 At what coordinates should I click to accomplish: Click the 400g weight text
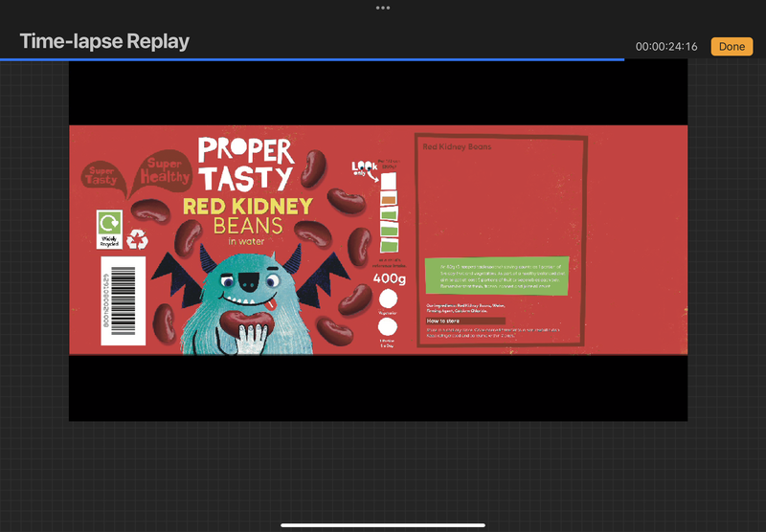tap(389, 279)
